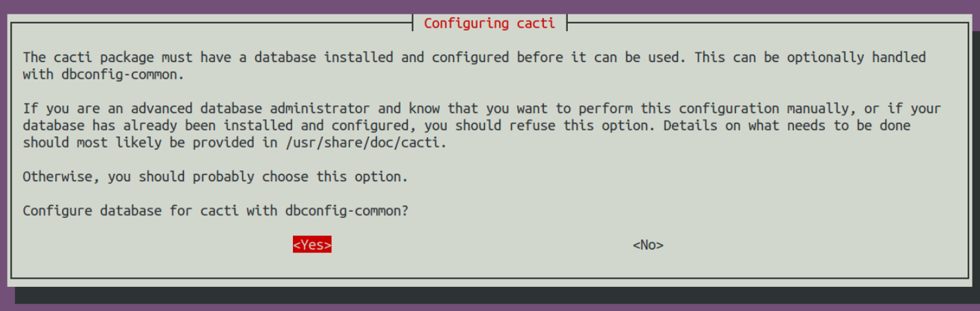The image size is (980, 311).
Task: Click the "Configuring cacti" dialog title
Action: [489, 23]
